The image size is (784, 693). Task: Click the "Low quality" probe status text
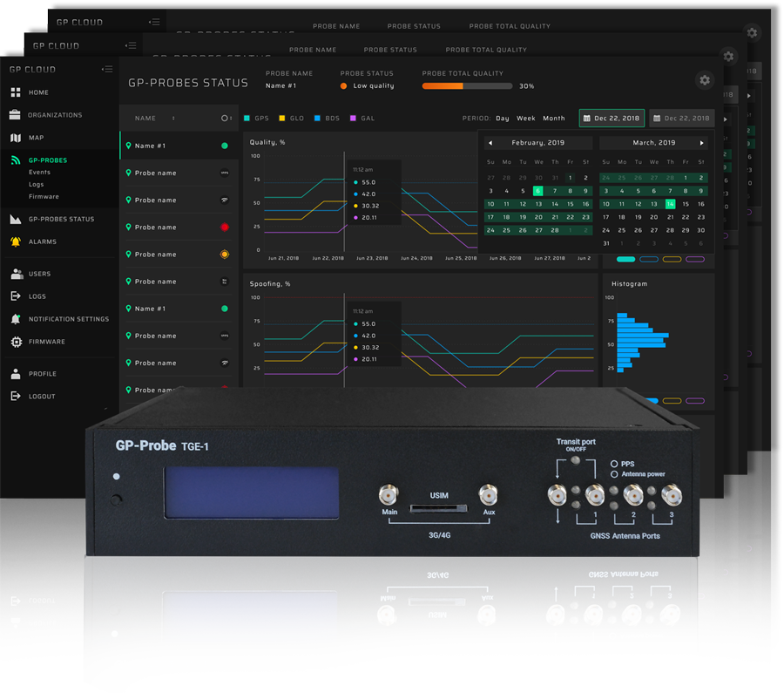(x=374, y=86)
